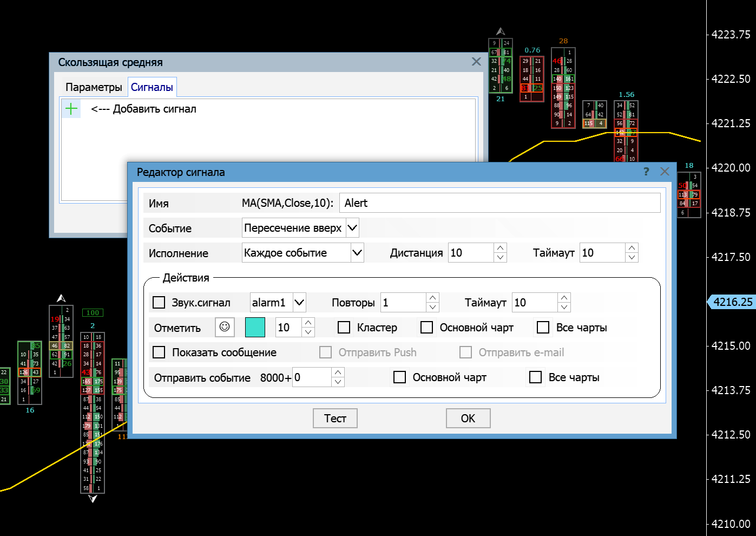Enable the Звук.сигнал checkbox

pyautogui.click(x=159, y=302)
